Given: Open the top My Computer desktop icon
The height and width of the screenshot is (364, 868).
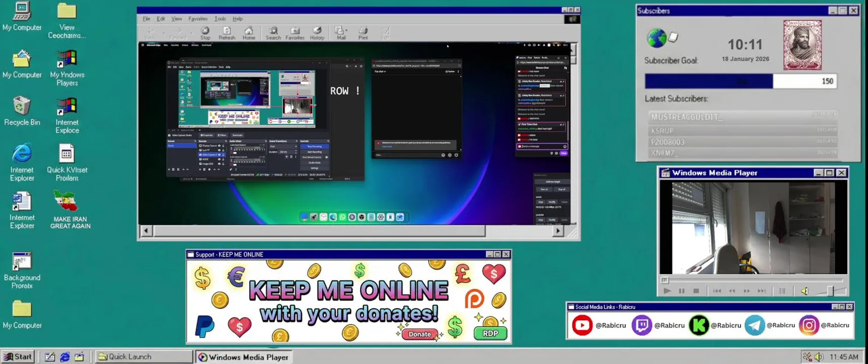Looking at the screenshot, I should [x=22, y=16].
